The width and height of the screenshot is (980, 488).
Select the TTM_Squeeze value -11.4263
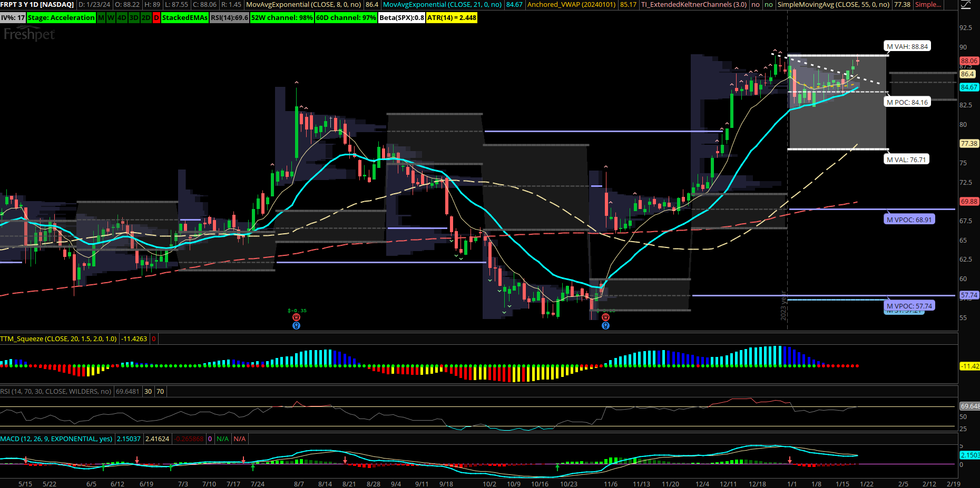click(x=134, y=338)
